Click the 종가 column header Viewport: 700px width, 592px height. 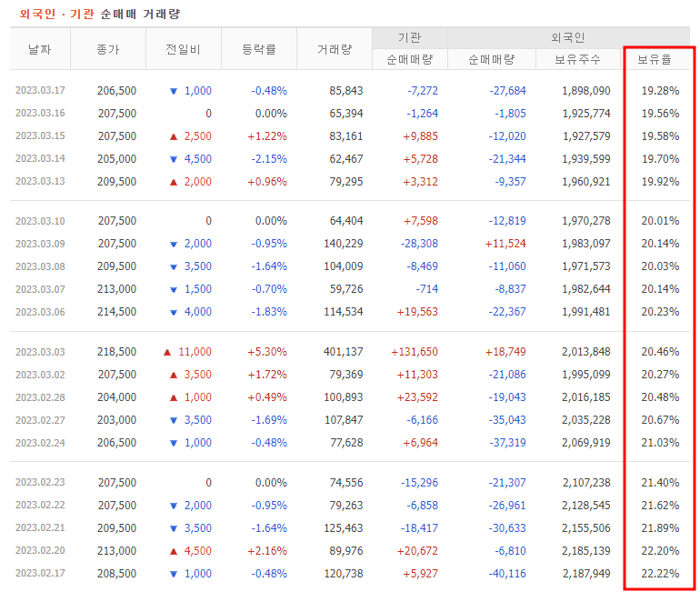coord(108,49)
